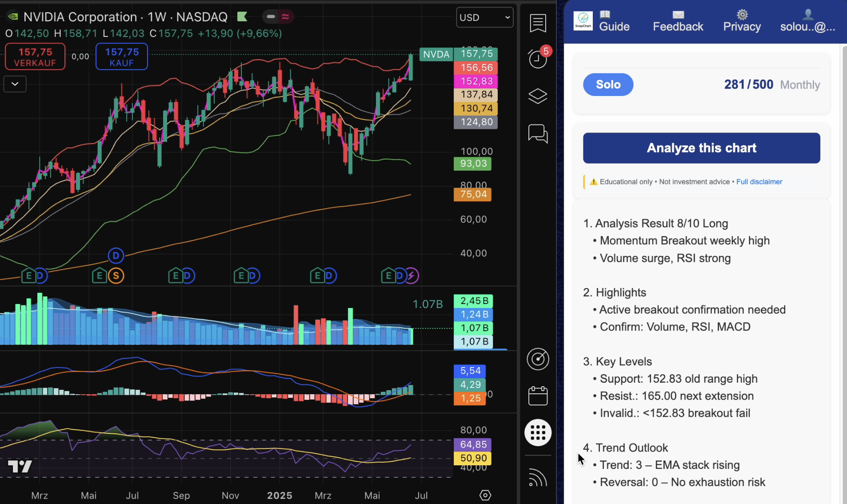847x504 pixels.
Task: Click the 124,80 grey price label
Action: point(475,122)
